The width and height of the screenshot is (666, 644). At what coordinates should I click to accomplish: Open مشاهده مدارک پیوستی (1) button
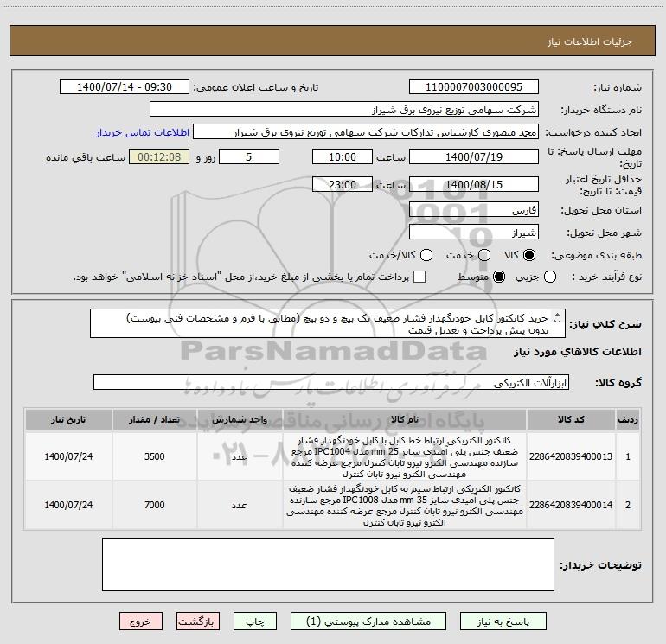tap(368, 622)
